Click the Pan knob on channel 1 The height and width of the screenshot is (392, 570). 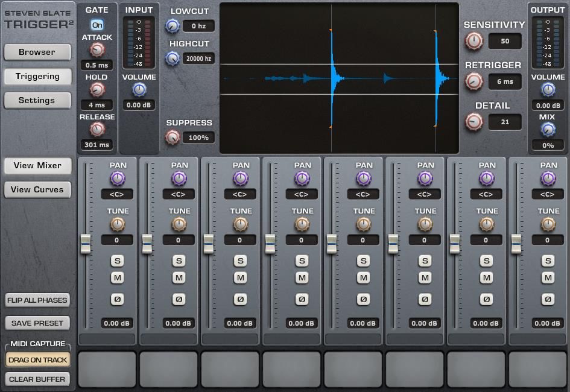[118, 179]
